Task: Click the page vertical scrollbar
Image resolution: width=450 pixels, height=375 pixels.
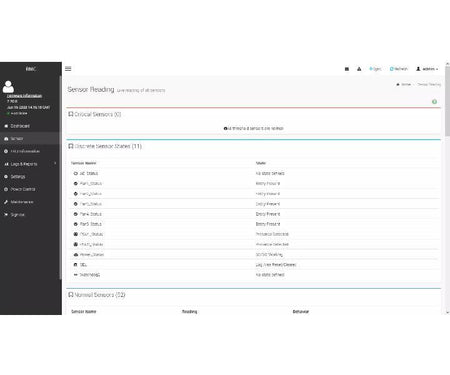Action: 447,188
